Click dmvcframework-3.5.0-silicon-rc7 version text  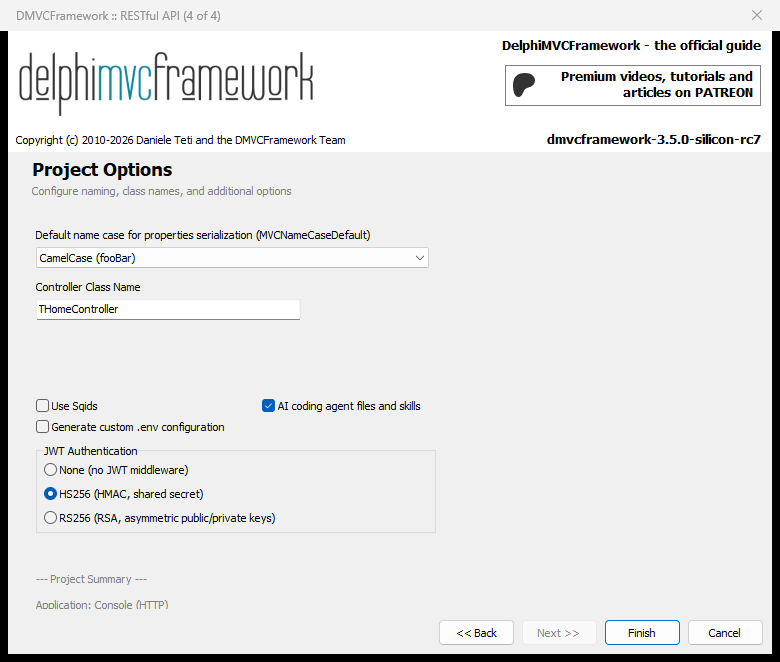654,139
